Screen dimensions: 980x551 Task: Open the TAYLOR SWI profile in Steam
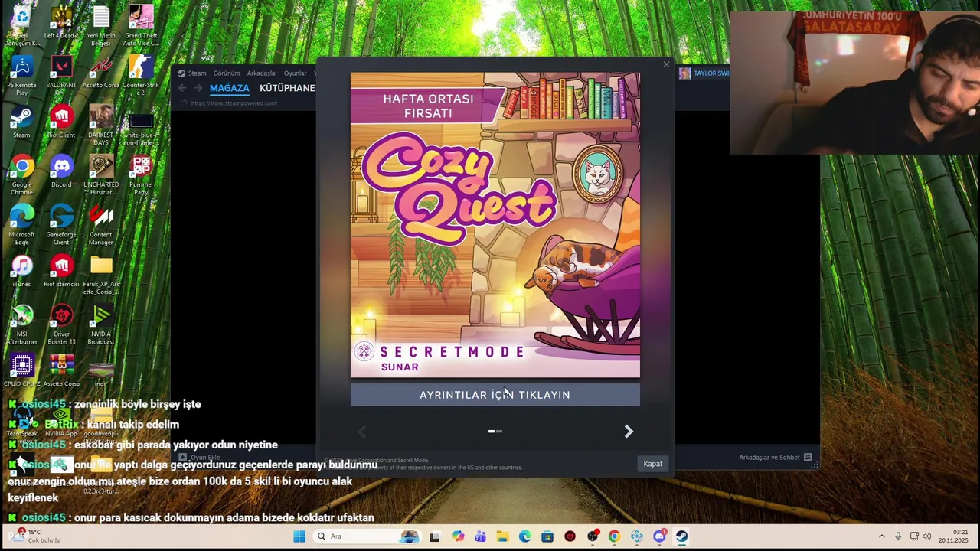[704, 73]
